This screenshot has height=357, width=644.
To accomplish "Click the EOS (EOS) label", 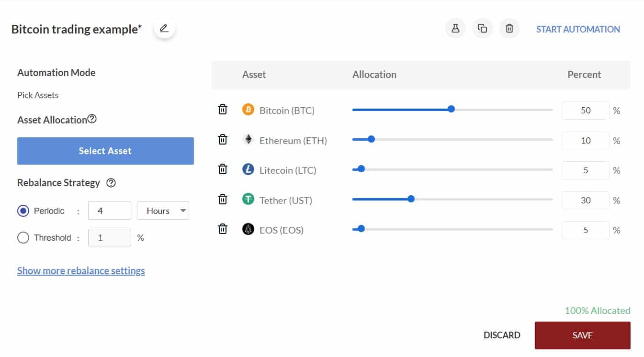I will click(x=282, y=230).
